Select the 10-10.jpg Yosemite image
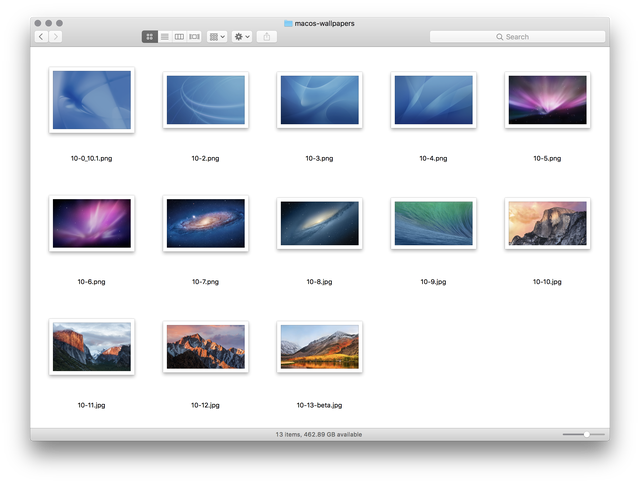The height and width of the screenshot is (484, 640). coord(547,223)
